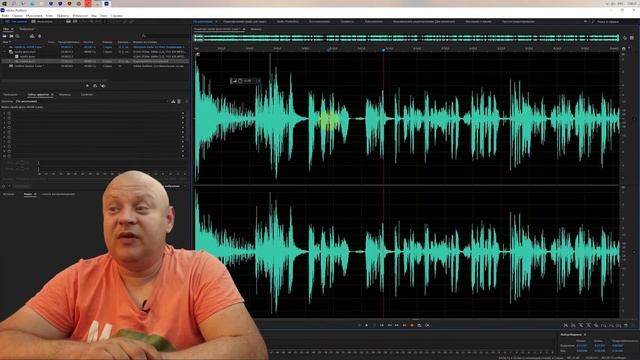Open the Избранное menu
Image resolution: width=640 pixels, height=360 pixels.
coord(80,16)
